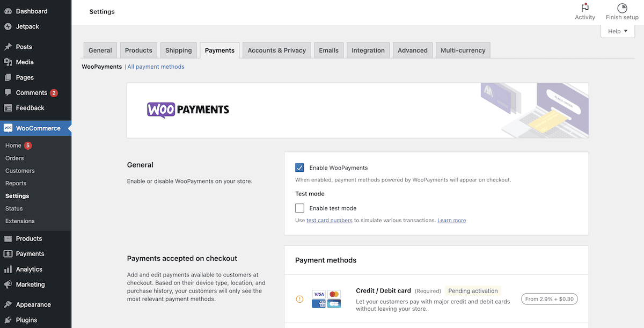Disable the Enable WooPayments checkbox
Screen dimensions: 644x328
[299, 167]
